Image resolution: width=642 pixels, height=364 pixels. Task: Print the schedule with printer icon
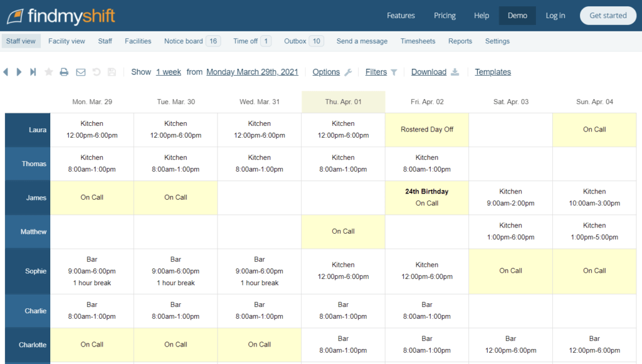[64, 72]
